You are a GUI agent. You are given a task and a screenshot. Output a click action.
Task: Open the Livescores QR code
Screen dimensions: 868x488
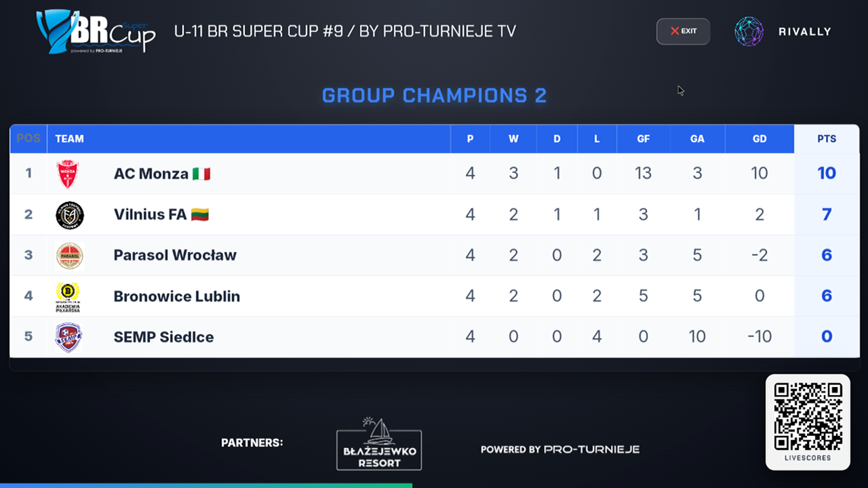(x=808, y=417)
